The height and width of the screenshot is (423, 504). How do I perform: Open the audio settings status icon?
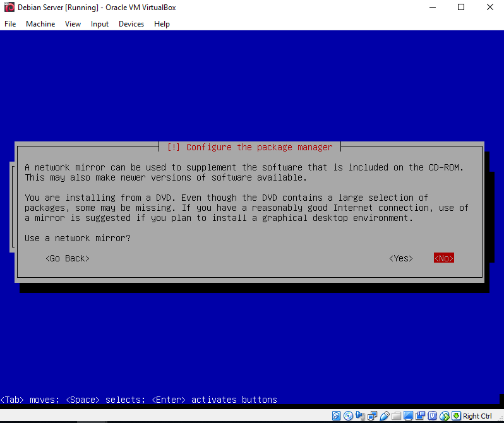tap(361, 416)
